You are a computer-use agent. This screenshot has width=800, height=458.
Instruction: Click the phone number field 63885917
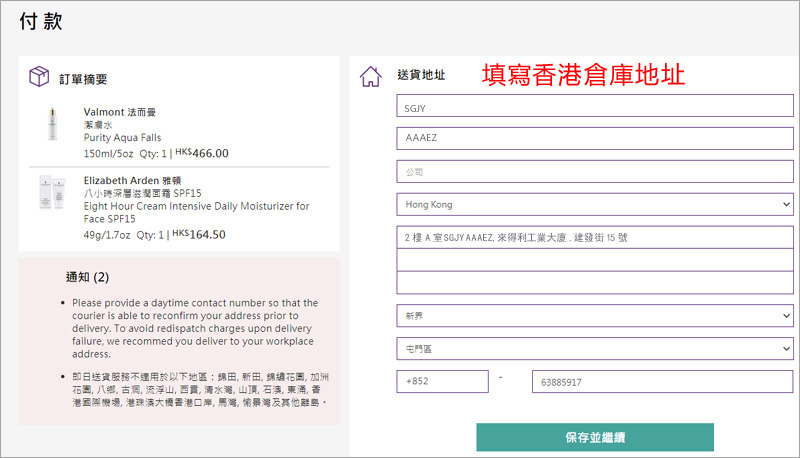coord(662,381)
